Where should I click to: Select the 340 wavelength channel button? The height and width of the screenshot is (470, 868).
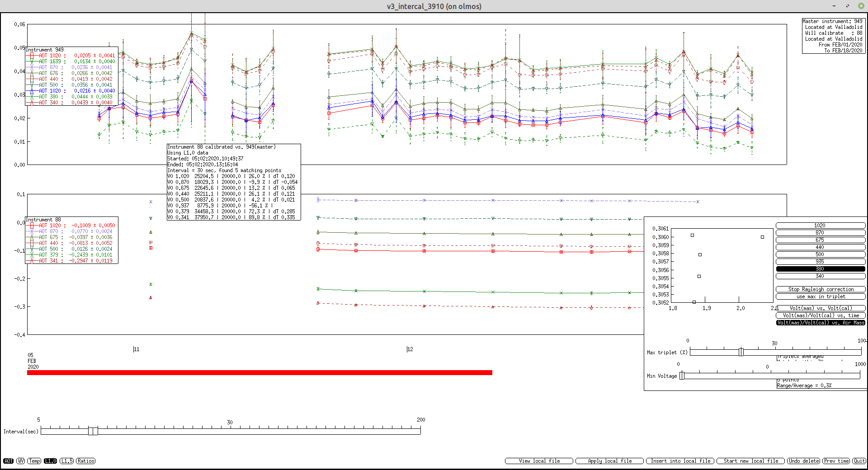point(820,276)
